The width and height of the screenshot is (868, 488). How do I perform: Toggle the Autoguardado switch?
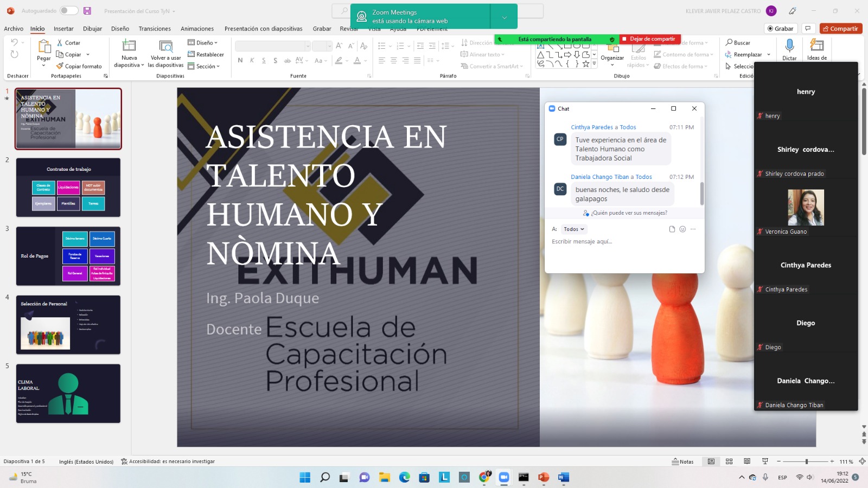68,11
